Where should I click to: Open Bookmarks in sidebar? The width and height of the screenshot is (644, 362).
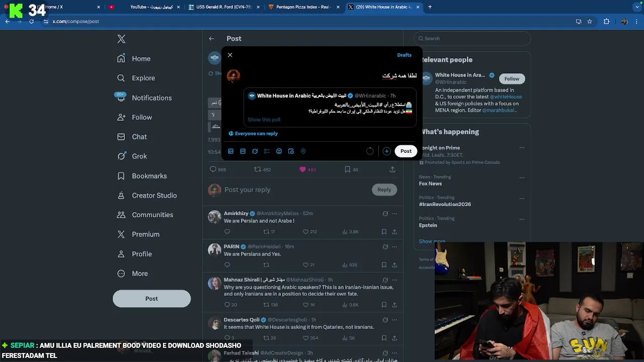142,176
